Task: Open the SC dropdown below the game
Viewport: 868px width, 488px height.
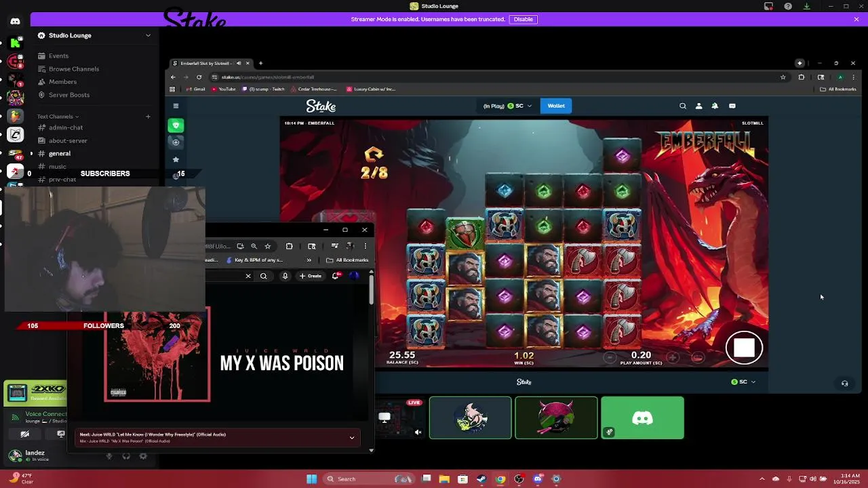Action: [x=743, y=382]
